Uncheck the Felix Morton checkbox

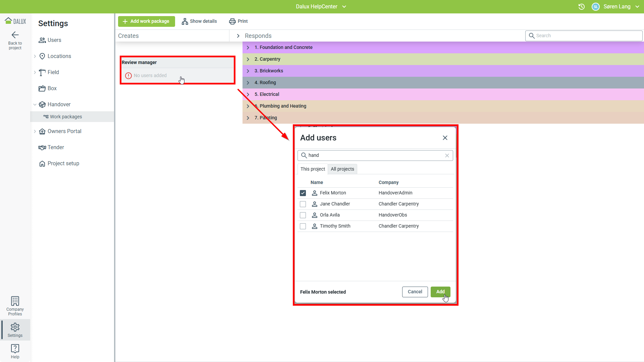pos(303,193)
